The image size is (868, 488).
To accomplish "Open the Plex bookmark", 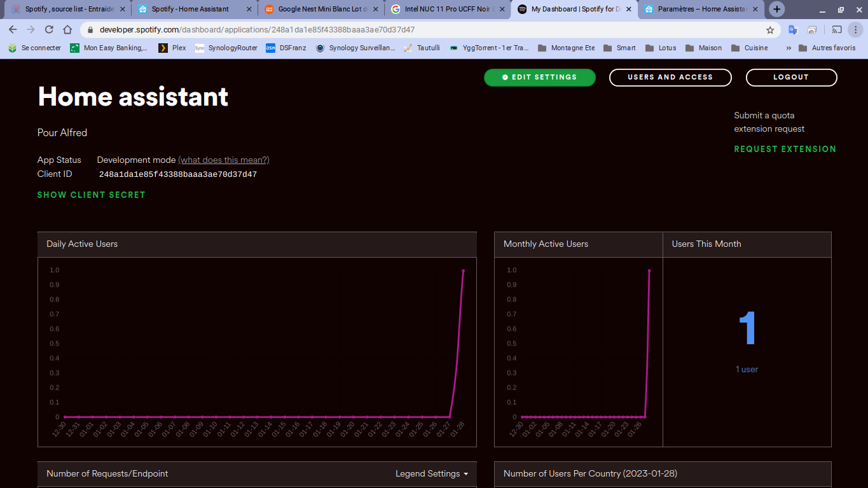I will [x=172, y=48].
